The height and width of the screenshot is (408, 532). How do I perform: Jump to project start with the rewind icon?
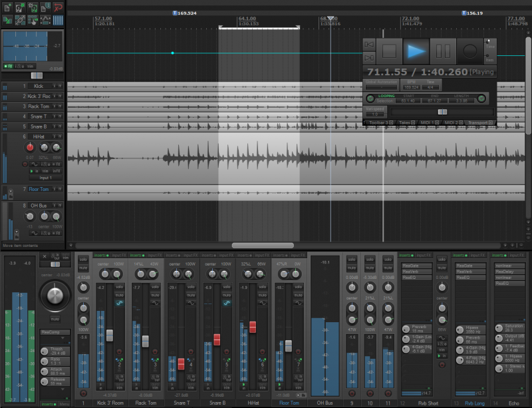[370, 44]
